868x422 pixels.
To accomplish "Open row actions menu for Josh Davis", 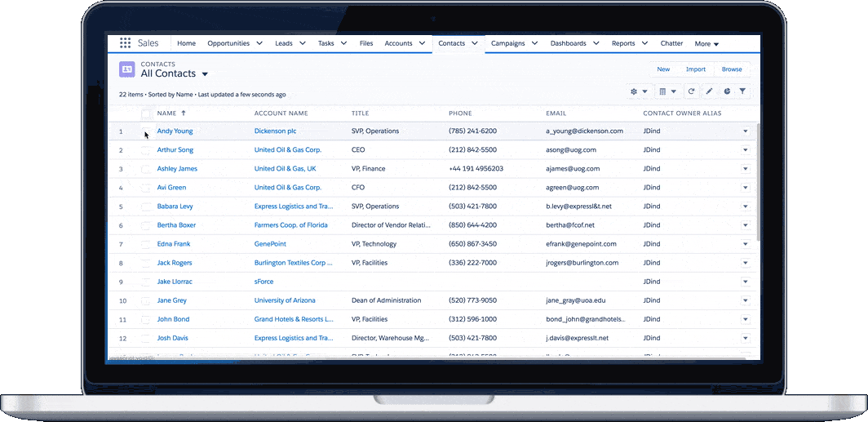I will pos(745,338).
